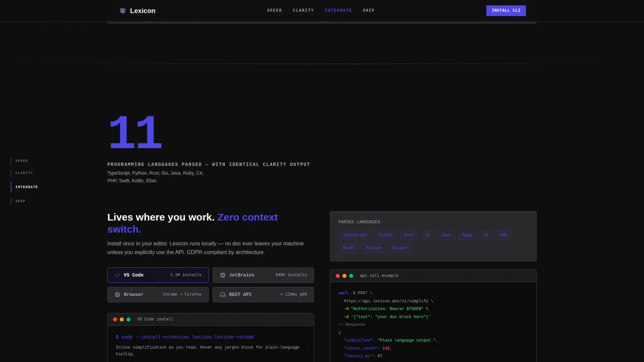This screenshot has height=362, width=644.
Task: Click the 'curl -X POST' line
Action: click(355, 293)
